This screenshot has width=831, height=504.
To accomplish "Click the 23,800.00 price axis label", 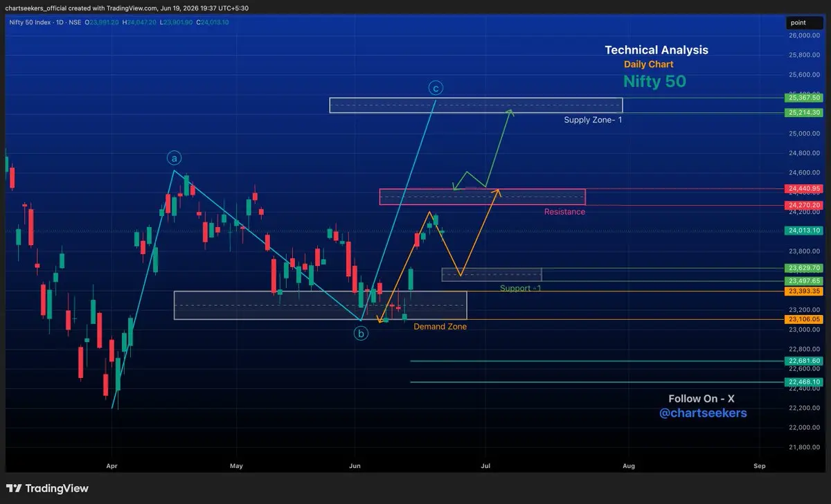I will pyautogui.click(x=804, y=251).
